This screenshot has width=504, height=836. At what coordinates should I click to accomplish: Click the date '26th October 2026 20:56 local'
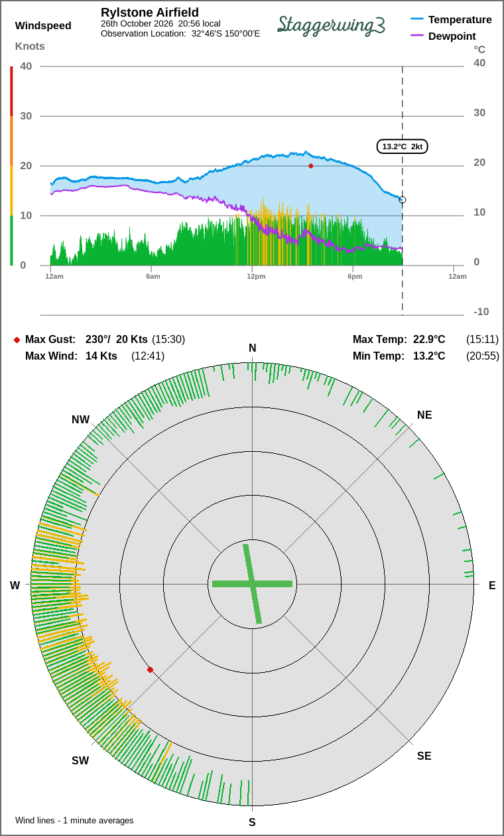pyautogui.click(x=160, y=23)
